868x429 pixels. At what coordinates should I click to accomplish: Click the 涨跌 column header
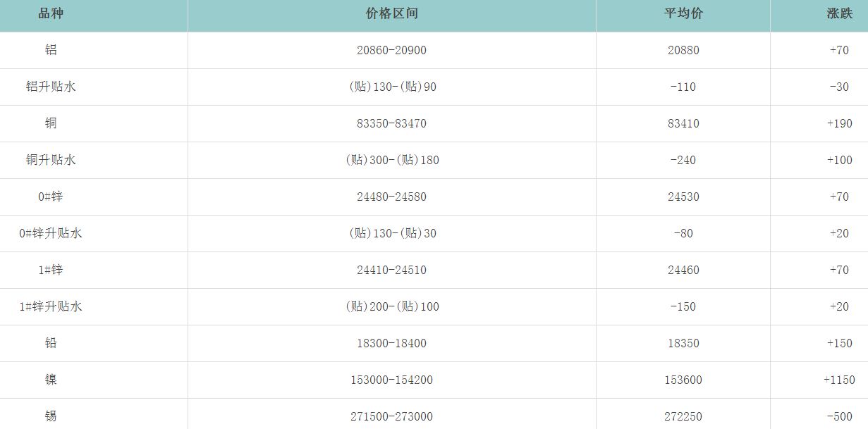839,14
